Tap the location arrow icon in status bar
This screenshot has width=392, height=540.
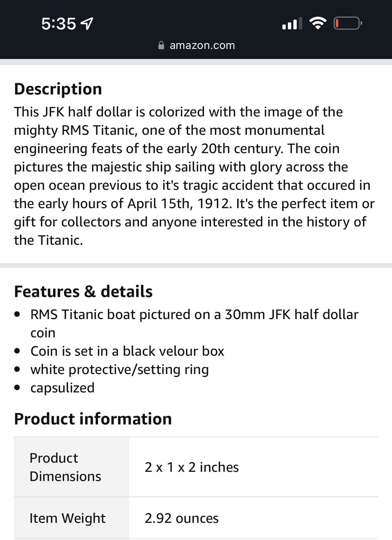[x=87, y=24]
